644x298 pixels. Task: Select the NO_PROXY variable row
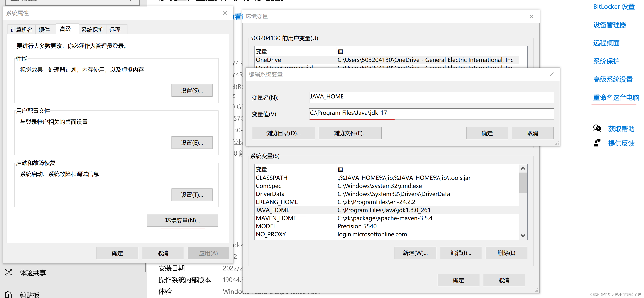pos(387,234)
